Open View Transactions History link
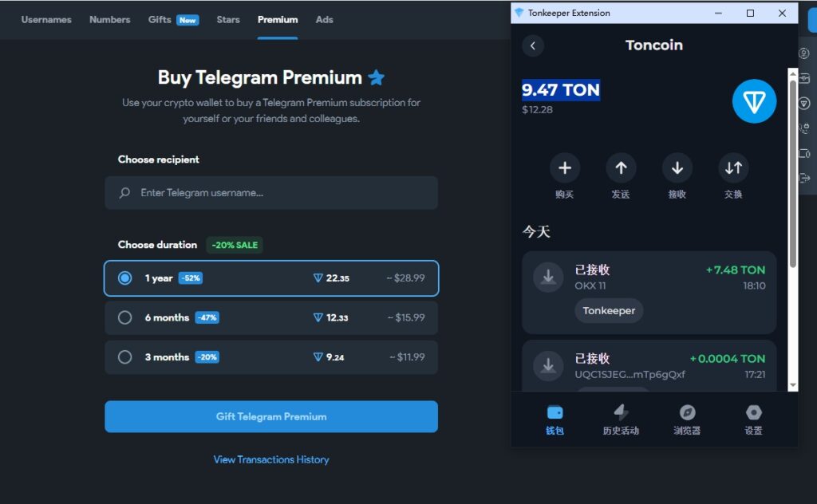Screen dimensions: 817x504 271,460
